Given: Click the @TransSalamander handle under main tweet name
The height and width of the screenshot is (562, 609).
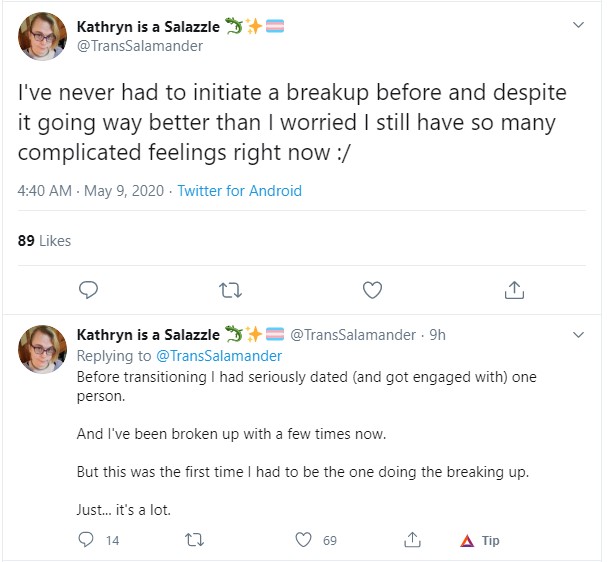Looking at the screenshot, I should 140,46.
